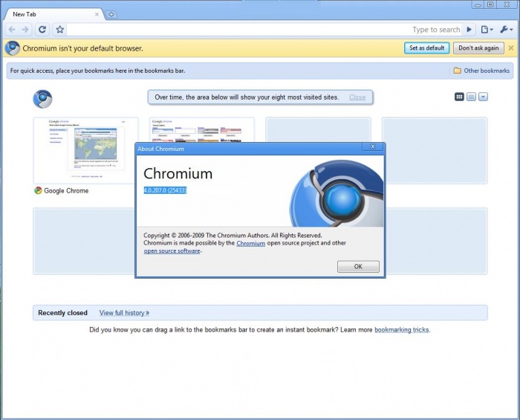This screenshot has width=520, height=420.
Task: Bookmark this page using the star icon
Action: [59, 30]
